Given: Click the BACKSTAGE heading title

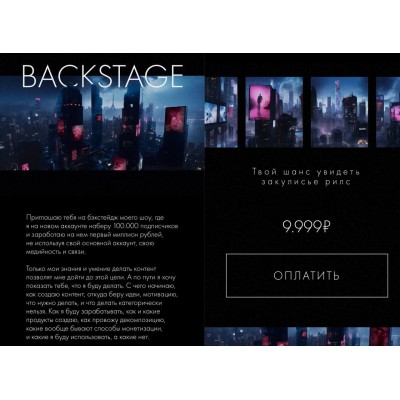Looking at the screenshot, I should click(103, 76).
